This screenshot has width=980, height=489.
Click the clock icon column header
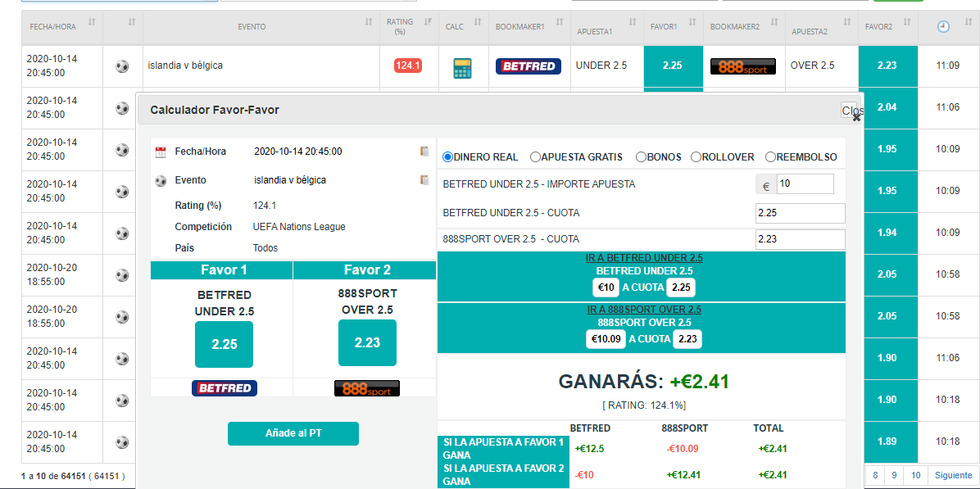tap(944, 27)
